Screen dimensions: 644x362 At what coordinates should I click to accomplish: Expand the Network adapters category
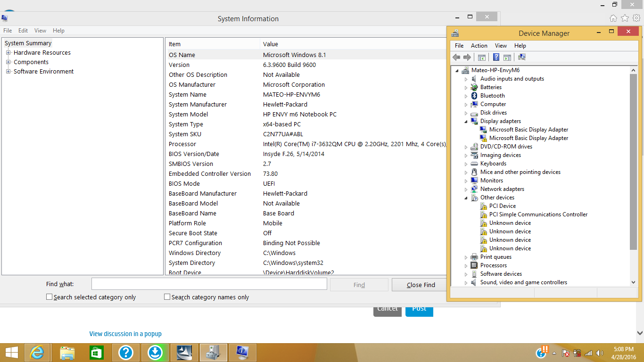[466, 189]
